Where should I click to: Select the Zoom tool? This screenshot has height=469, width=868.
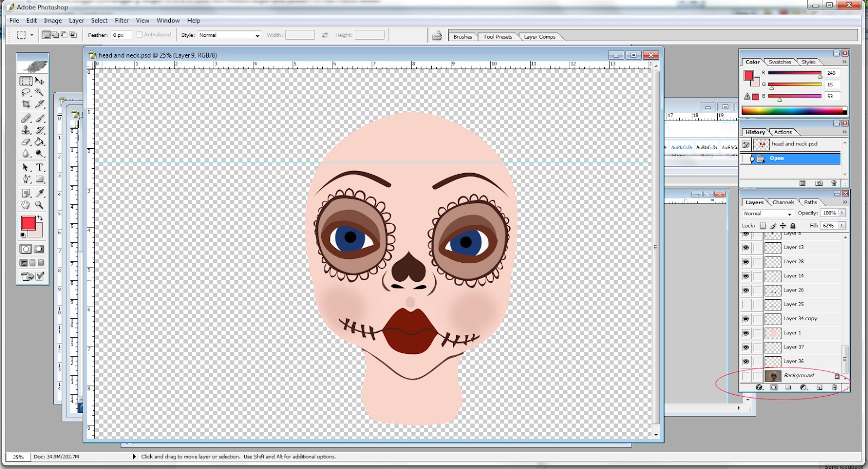click(40, 205)
